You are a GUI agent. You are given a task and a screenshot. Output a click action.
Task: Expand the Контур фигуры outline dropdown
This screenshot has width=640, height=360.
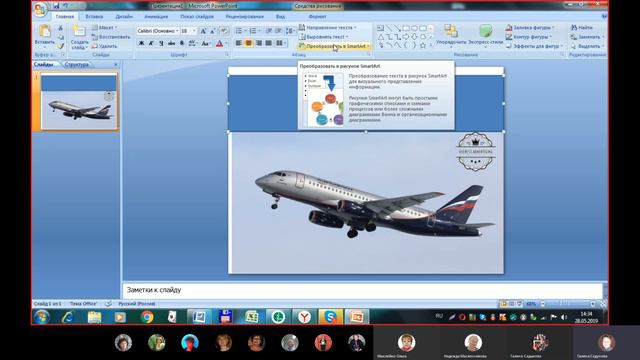529,37
